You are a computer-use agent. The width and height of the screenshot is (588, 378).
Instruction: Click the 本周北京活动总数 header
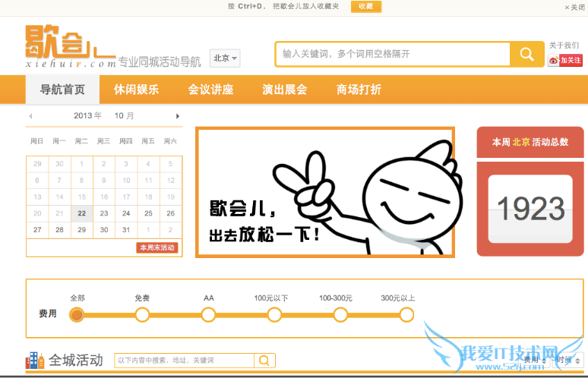pyautogui.click(x=530, y=143)
